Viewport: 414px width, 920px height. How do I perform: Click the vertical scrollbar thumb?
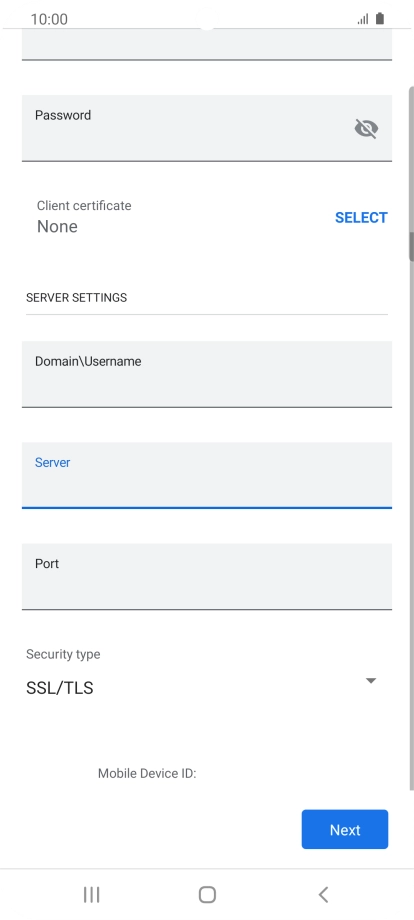pyautogui.click(x=411, y=246)
